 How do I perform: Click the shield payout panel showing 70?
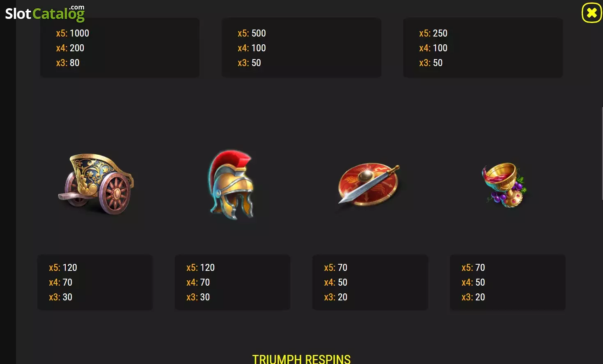370,282
